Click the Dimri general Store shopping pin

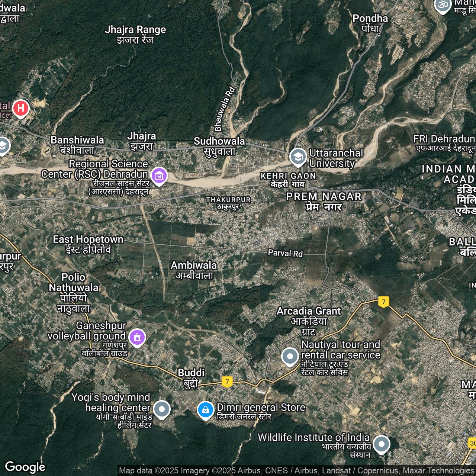tap(205, 410)
